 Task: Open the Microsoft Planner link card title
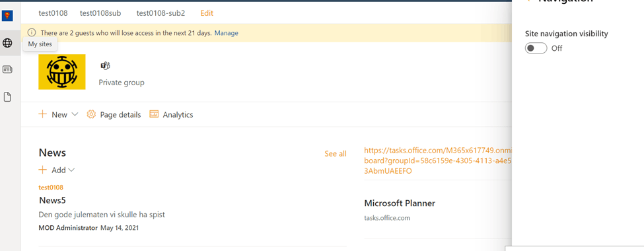point(400,203)
